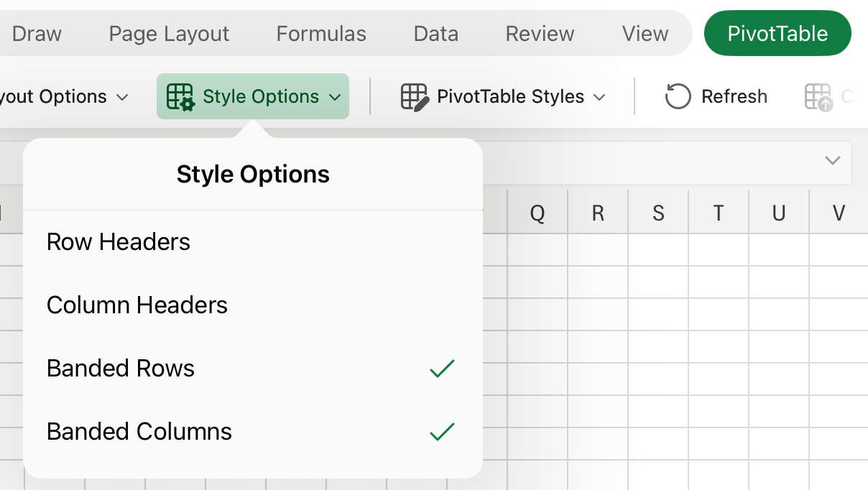The image size is (868, 490).
Task: Expand the Layout Options dropdown
Action: (x=121, y=96)
